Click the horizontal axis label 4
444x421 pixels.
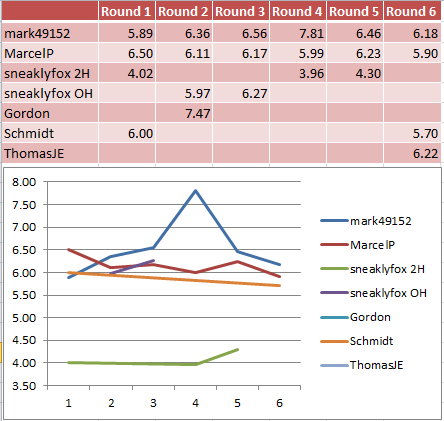point(195,403)
